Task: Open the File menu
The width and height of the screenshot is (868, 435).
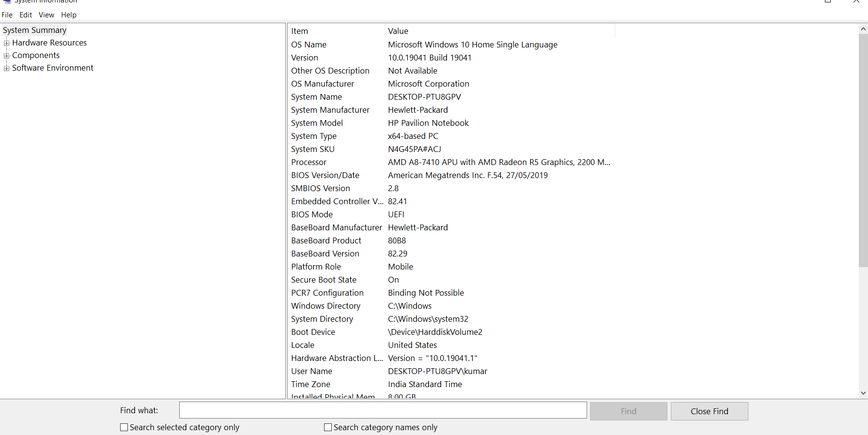Action: [x=7, y=15]
